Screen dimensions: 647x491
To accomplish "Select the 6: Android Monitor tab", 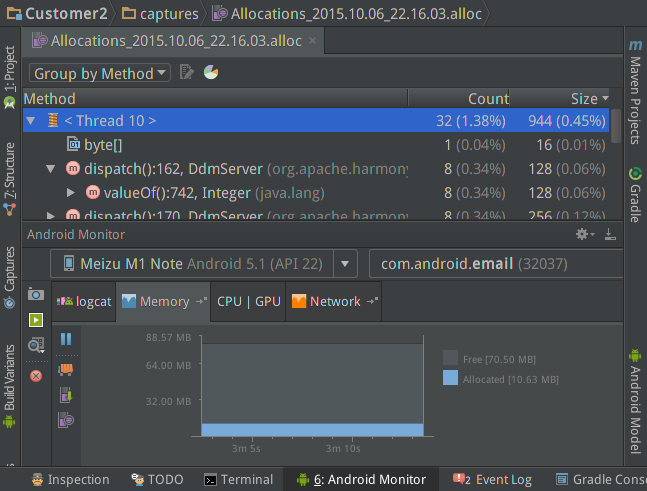I will tap(361, 479).
